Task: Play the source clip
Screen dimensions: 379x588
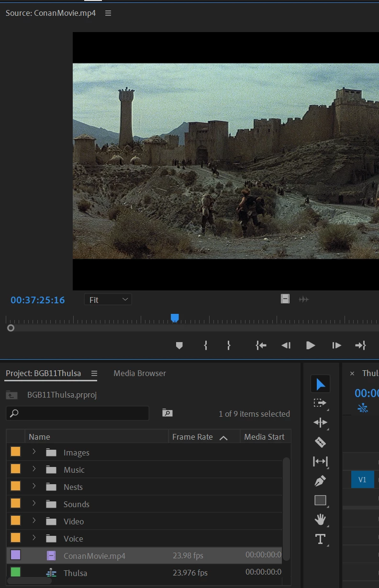Action: 311,345
